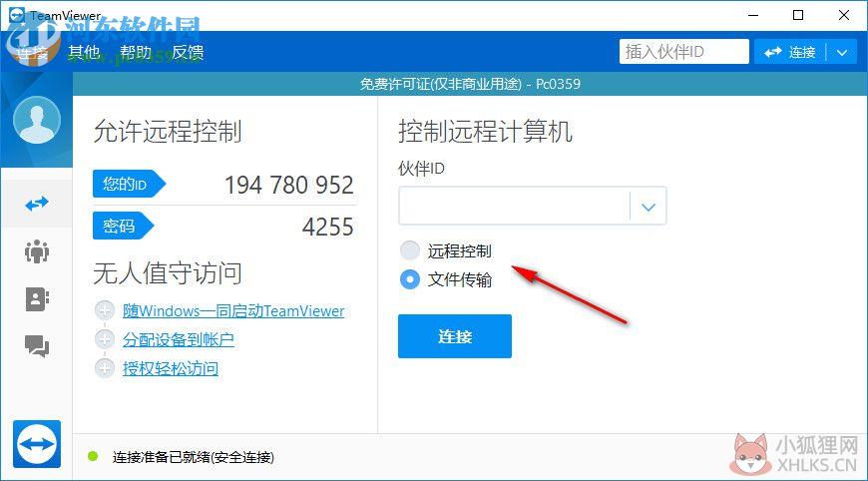This screenshot has width=868, height=481.
Task: Click the large blue 连接 button
Action: click(x=455, y=336)
